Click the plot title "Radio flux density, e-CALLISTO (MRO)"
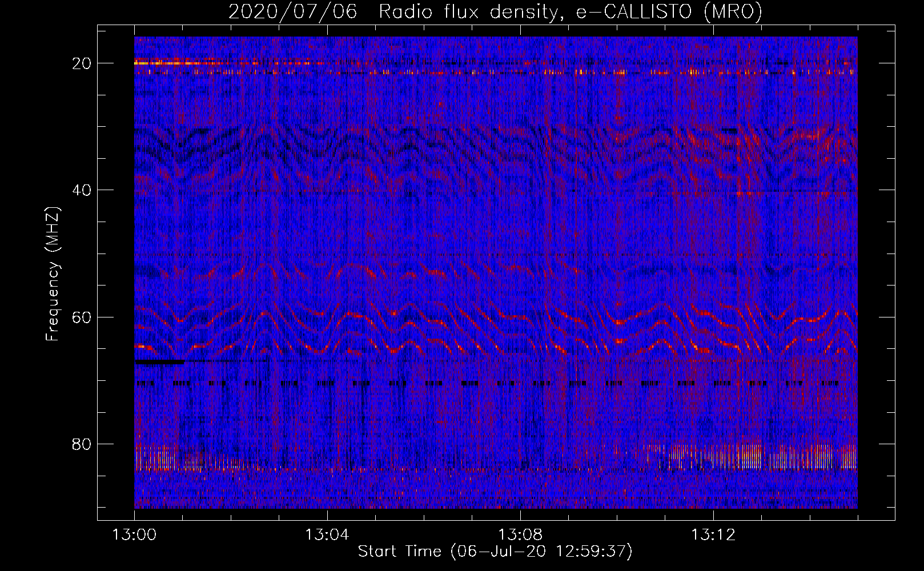The height and width of the screenshot is (571, 924). pyautogui.click(x=570, y=11)
